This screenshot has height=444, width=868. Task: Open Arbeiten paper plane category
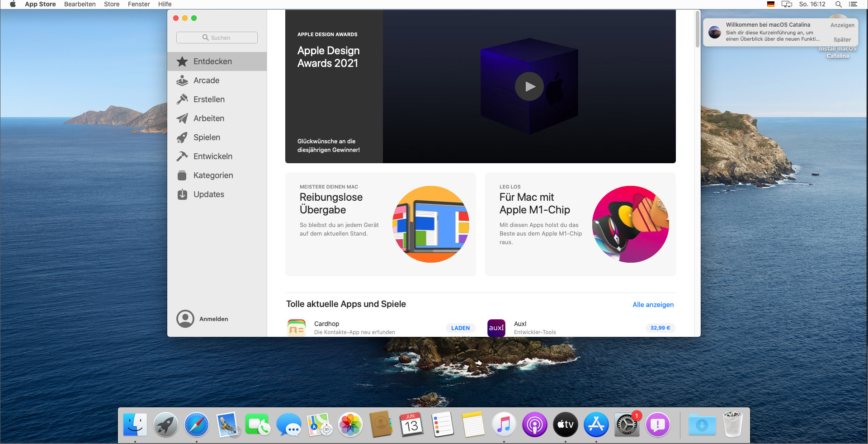[x=208, y=118]
